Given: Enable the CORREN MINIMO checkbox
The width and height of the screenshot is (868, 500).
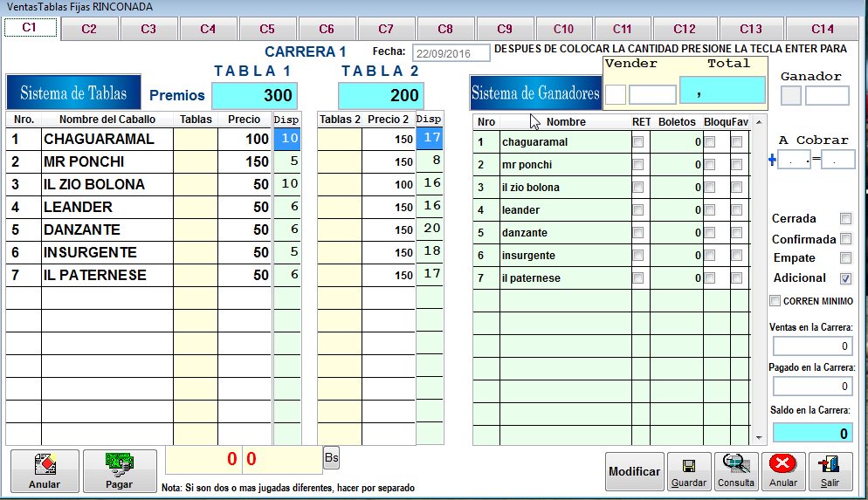Looking at the screenshot, I should (x=775, y=301).
